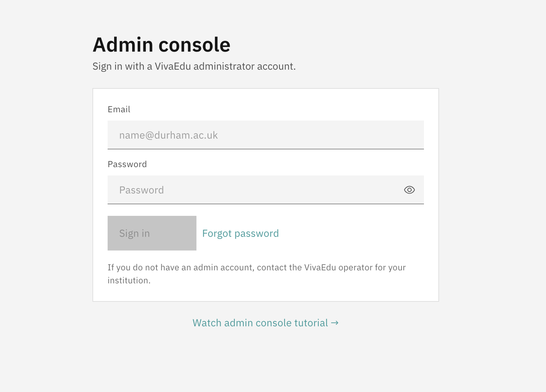
Task: Open the Watch admin console tutorial link
Action: point(260,323)
